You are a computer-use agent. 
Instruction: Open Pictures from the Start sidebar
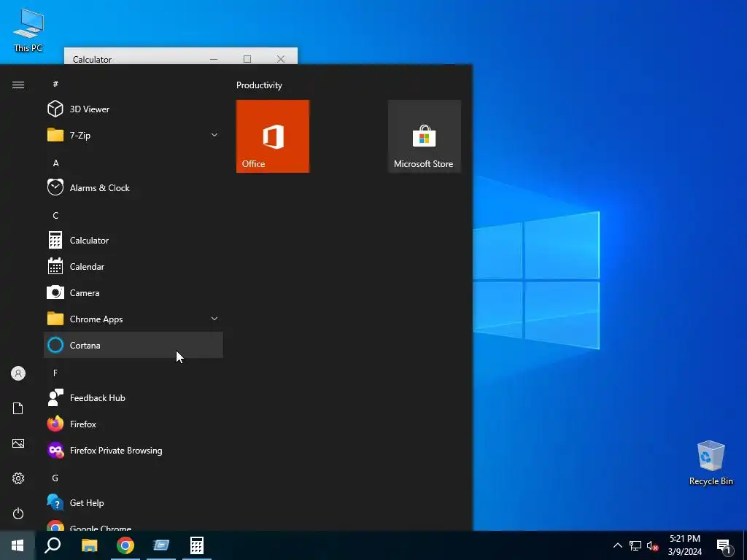[x=18, y=443]
